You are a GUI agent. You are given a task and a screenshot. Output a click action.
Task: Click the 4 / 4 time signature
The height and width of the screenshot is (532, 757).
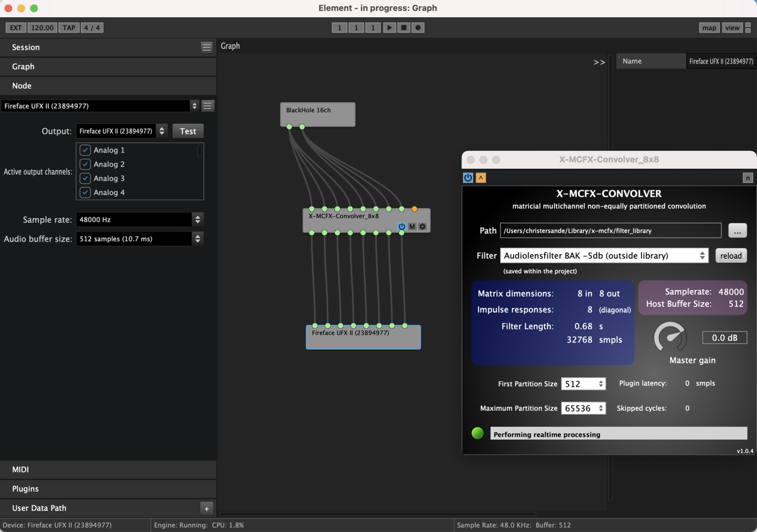point(92,28)
